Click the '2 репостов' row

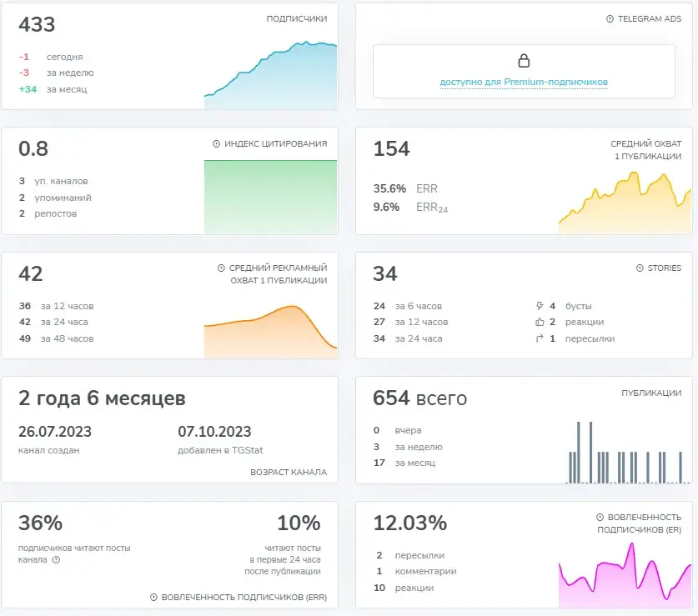click(48, 213)
